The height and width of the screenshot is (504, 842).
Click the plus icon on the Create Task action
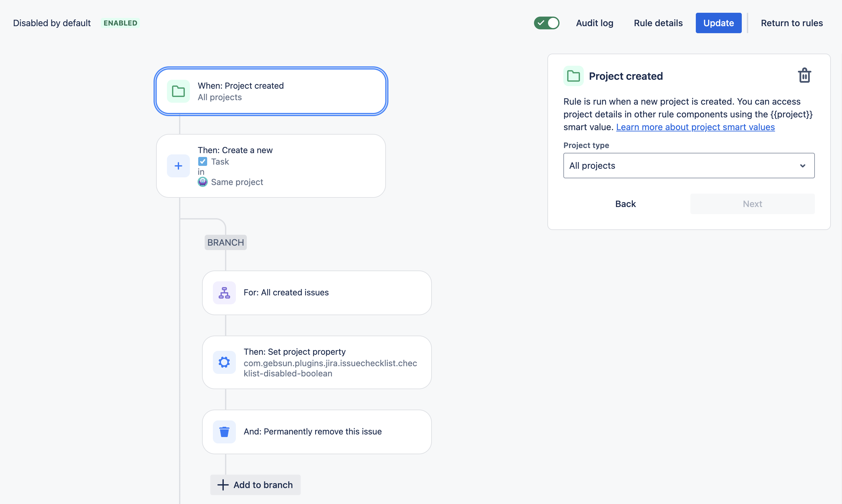pyautogui.click(x=178, y=166)
